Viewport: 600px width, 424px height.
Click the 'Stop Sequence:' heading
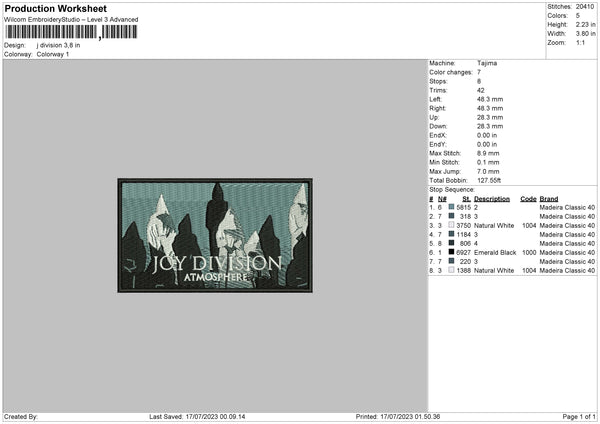point(452,189)
